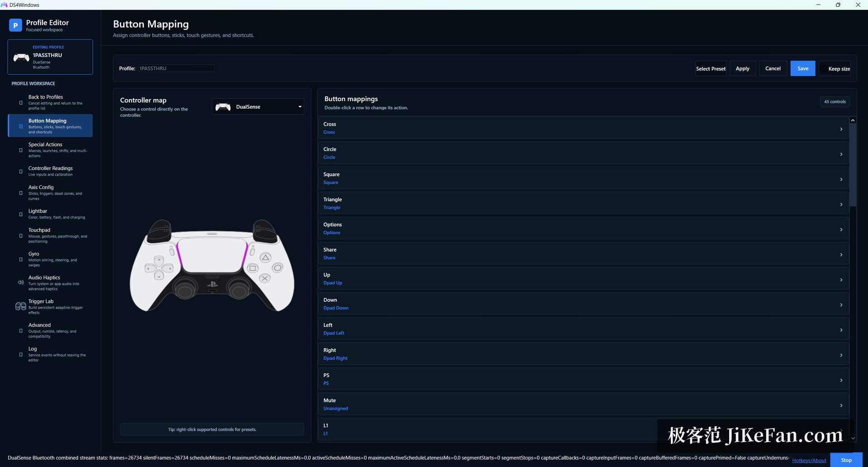
Task: Select the PS logo button on the controller
Action: [212, 284]
